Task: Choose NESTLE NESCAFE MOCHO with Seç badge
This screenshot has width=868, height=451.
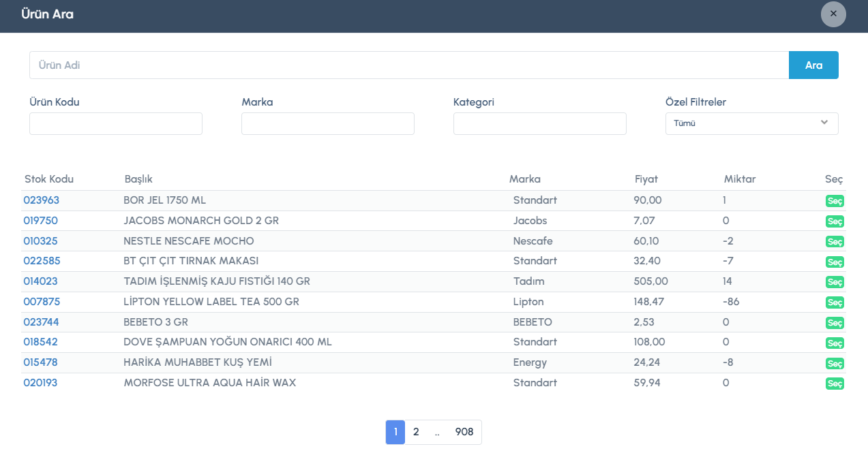Action: click(x=835, y=242)
